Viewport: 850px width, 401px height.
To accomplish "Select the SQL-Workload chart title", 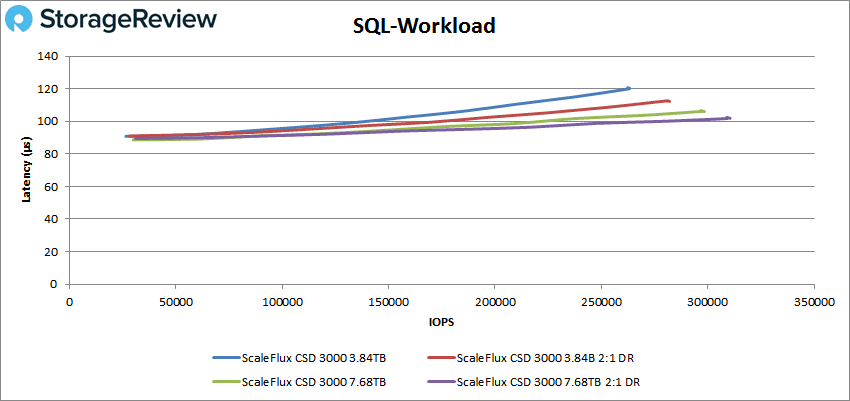I will click(x=424, y=25).
